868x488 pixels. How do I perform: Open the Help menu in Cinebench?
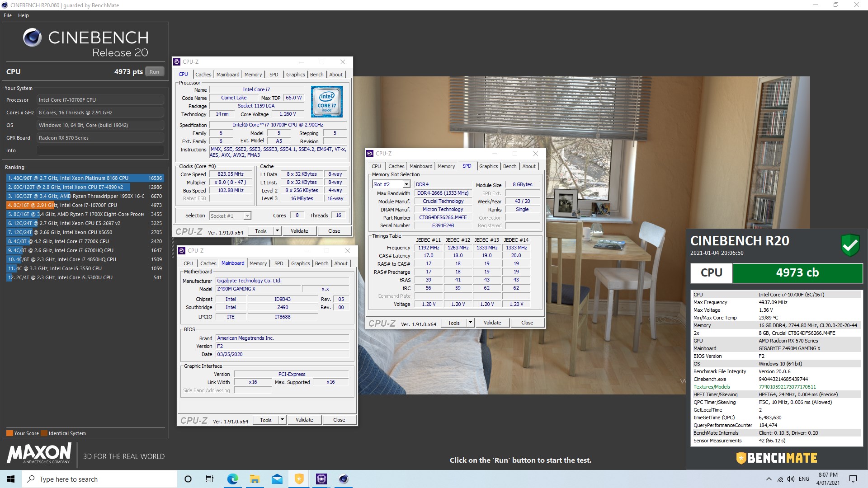(24, 15)
